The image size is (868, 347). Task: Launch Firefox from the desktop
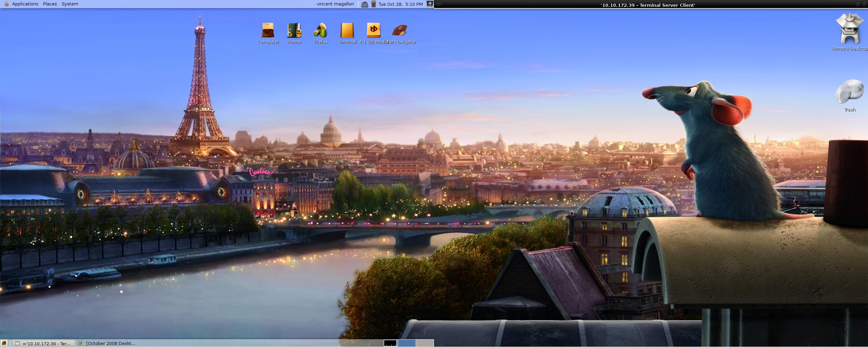pos(321,33)
